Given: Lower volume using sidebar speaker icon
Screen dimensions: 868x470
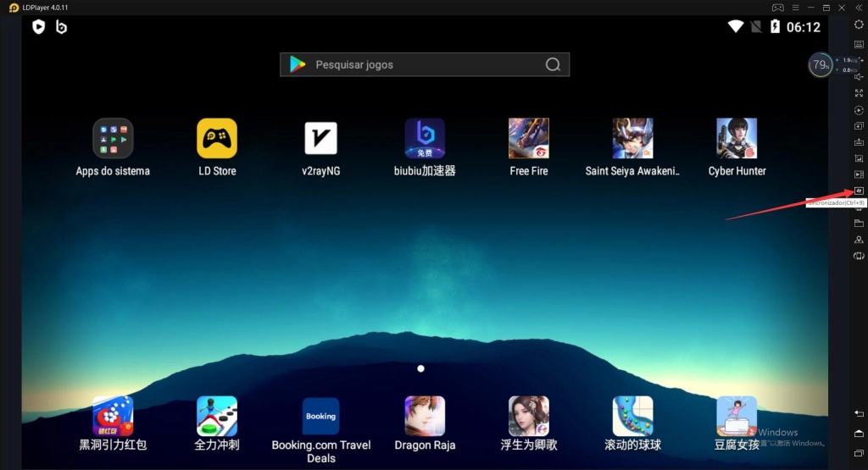Looking at the screenshot, I should point(859,77).
